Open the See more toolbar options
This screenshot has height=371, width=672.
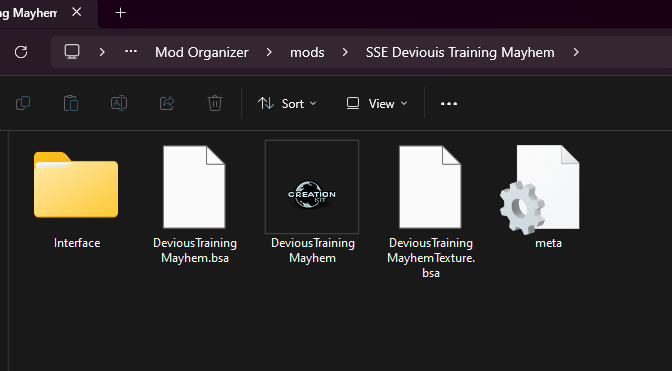pos(449,104)
